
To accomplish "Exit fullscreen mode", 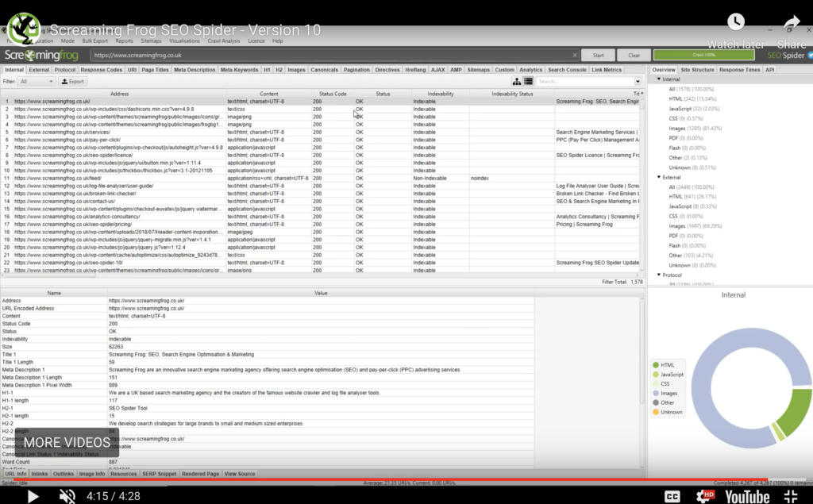I will [x=791, y=496].
